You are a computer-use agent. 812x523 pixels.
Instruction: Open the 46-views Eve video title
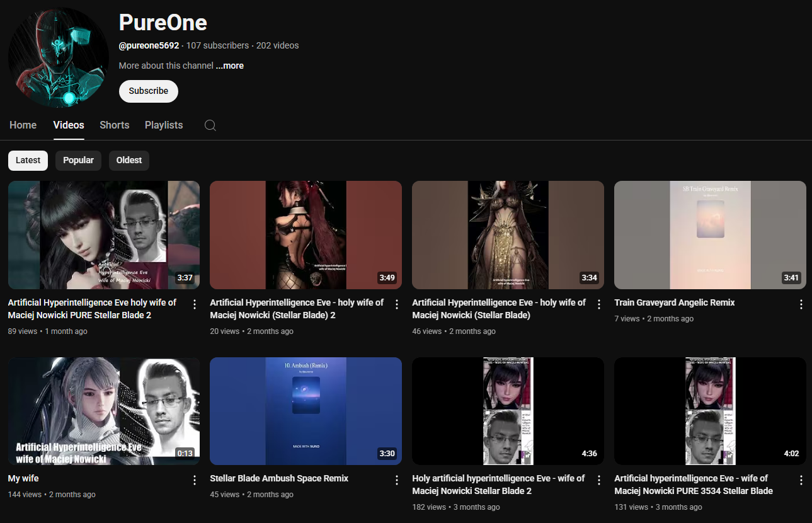click(x=499, y=309)
